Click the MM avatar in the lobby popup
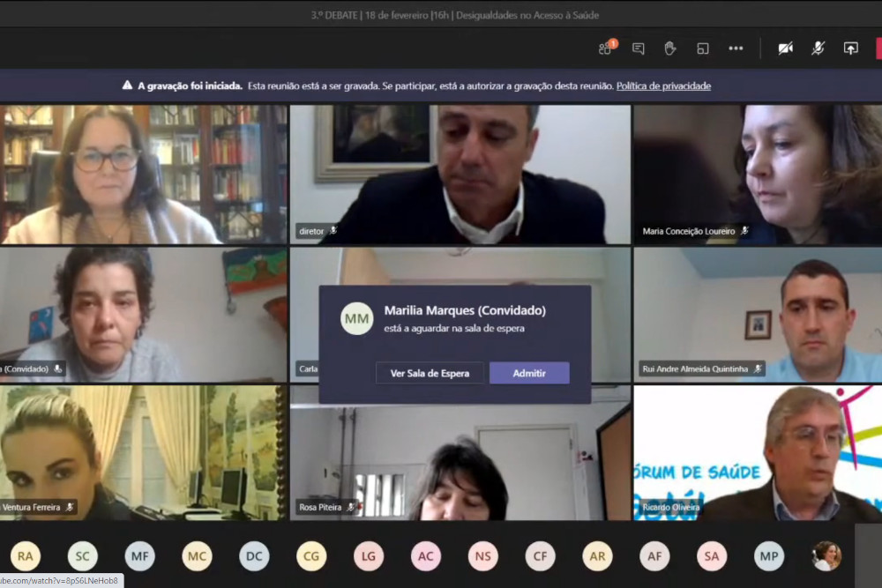 [357, 318]
